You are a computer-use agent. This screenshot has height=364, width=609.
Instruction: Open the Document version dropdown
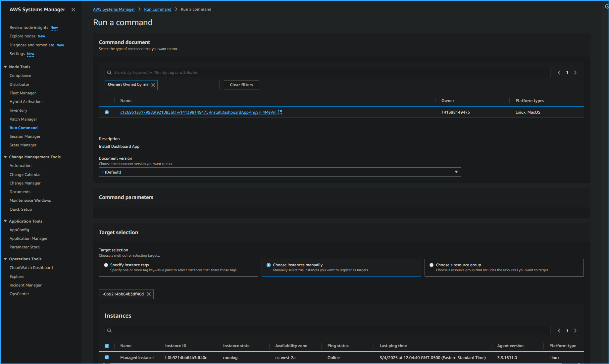(456, 172)
